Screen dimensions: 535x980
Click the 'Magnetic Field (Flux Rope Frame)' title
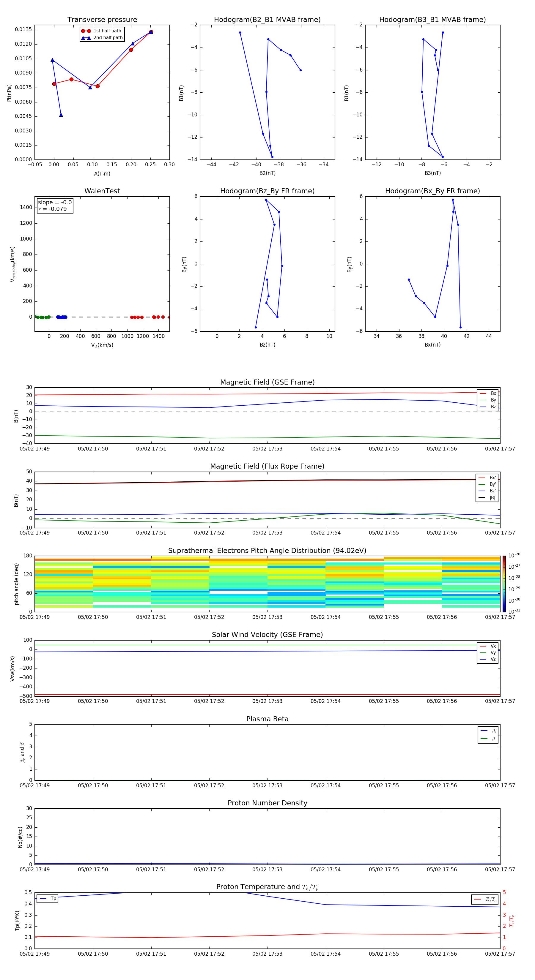point(267,467)
